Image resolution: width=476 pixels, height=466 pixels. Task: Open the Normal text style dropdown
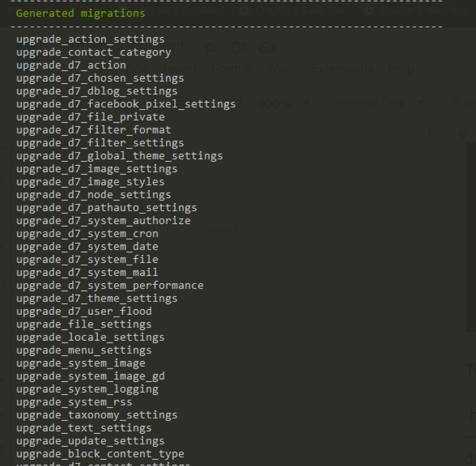pyautogui.click(x=380, y=103)
